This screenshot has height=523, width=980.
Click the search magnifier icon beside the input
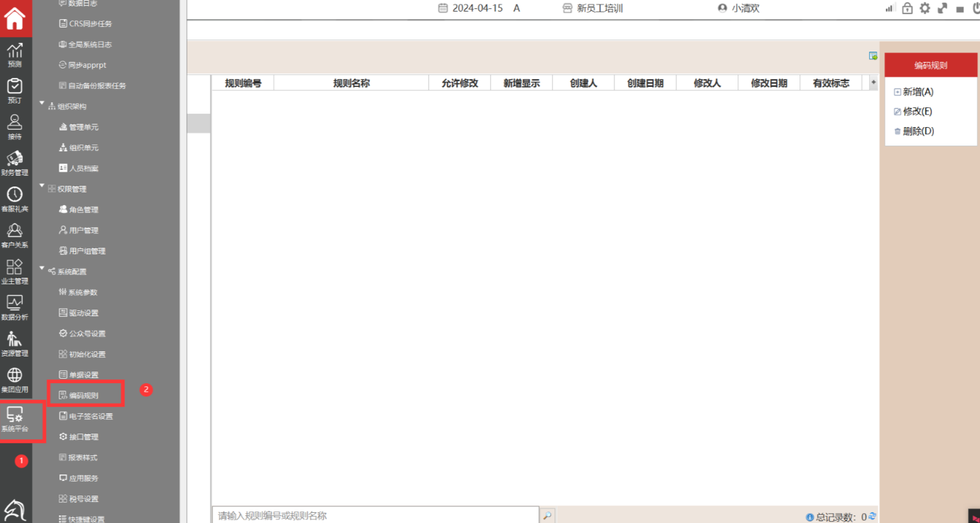point(547,515)
